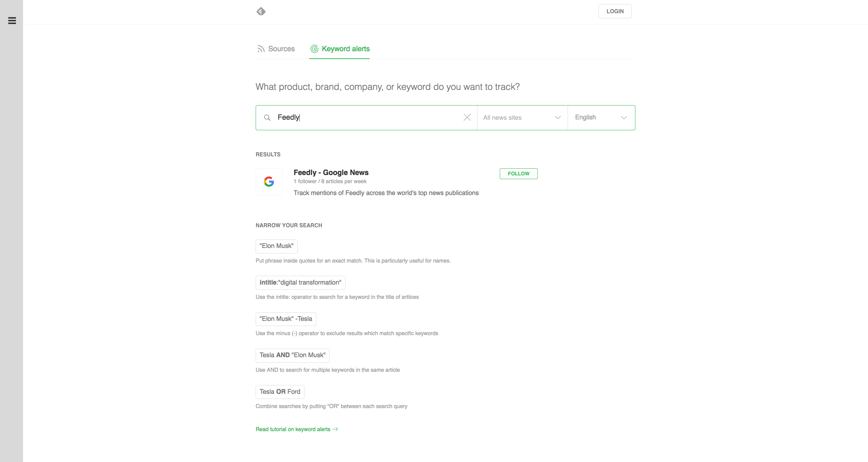Click the Keyword alerts bell/G icon

314,48
